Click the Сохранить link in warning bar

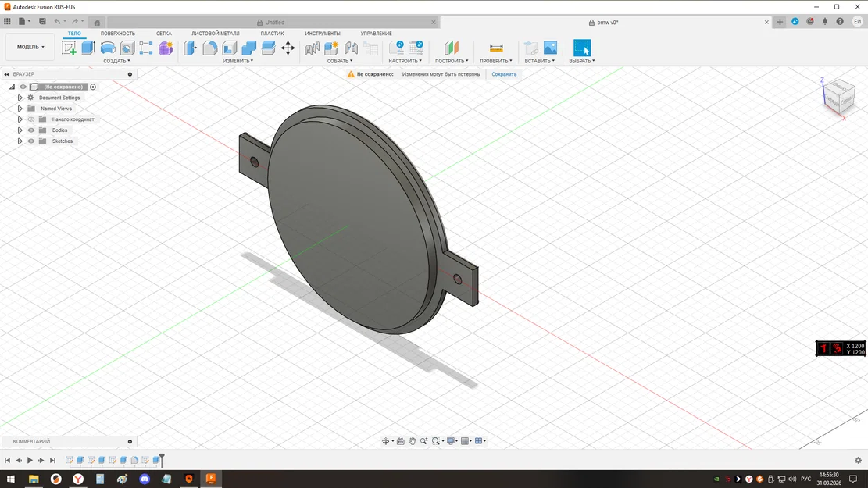[504, 73]
